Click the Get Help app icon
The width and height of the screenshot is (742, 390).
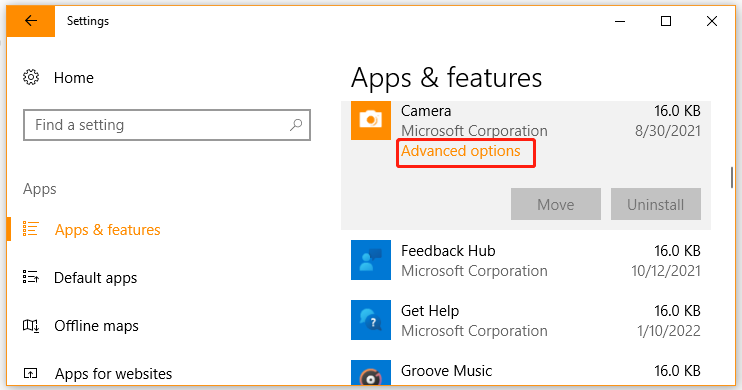[371, 320]
